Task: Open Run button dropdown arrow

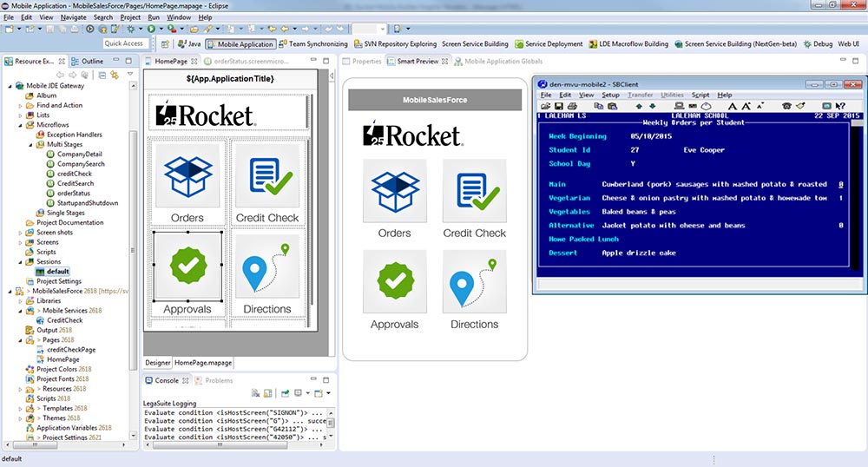Action: pyautogui.click(x=161, y=29)
